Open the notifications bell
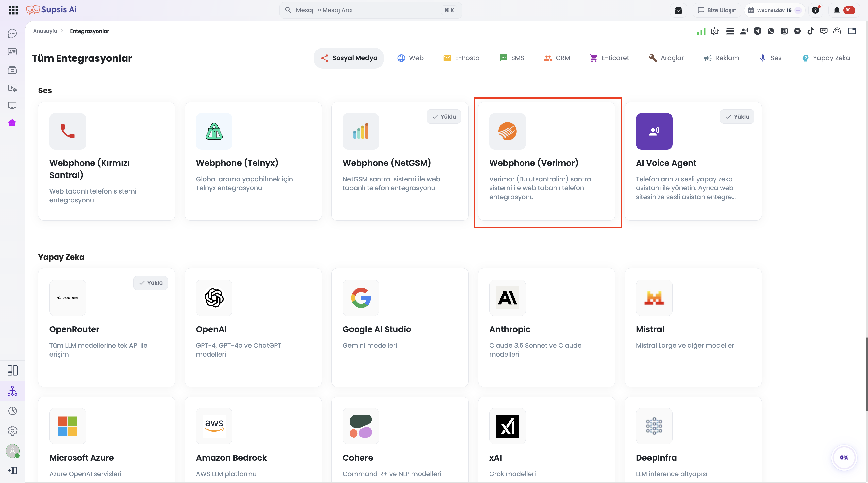 [836, 10]
